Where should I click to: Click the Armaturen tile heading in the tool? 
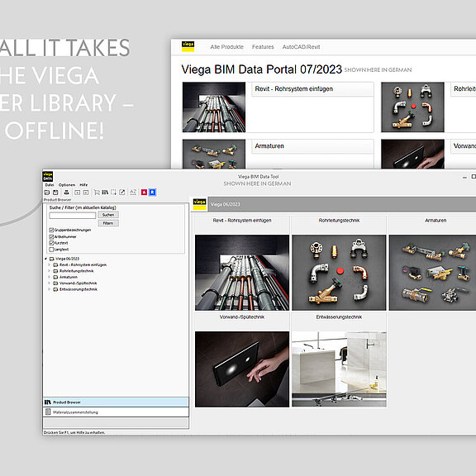tap(436, 221)
